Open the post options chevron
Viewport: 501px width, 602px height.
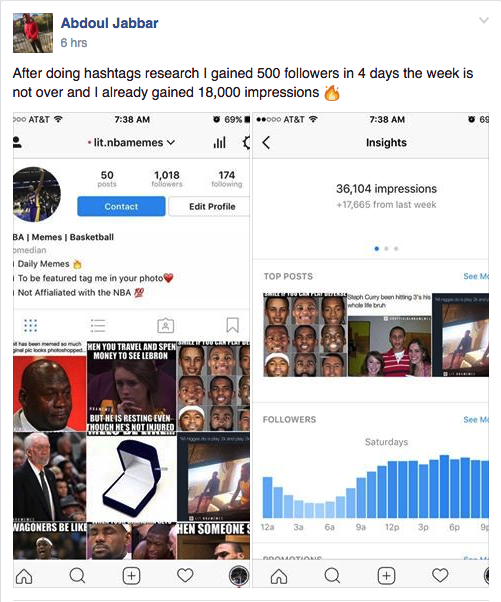pos(484,20)
